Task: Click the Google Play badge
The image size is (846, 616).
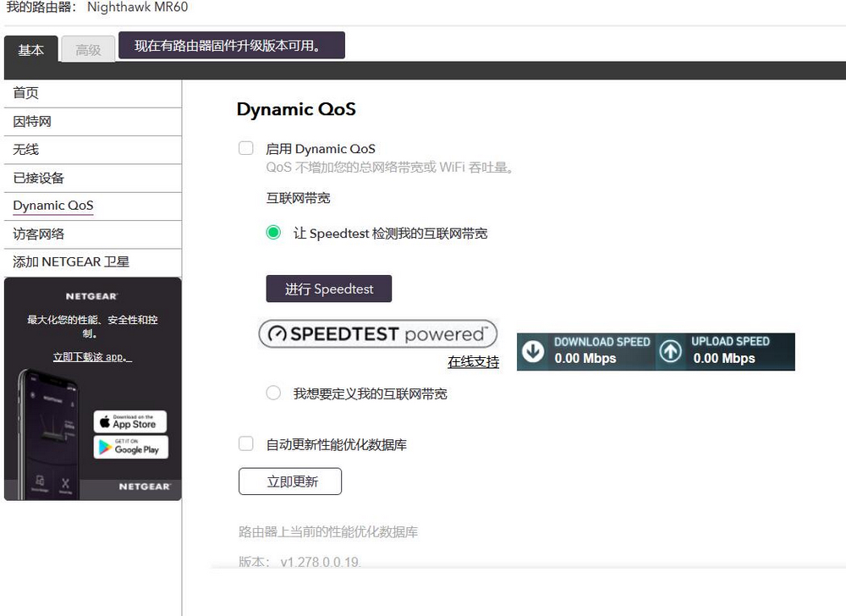Action: tap(129, 447)
